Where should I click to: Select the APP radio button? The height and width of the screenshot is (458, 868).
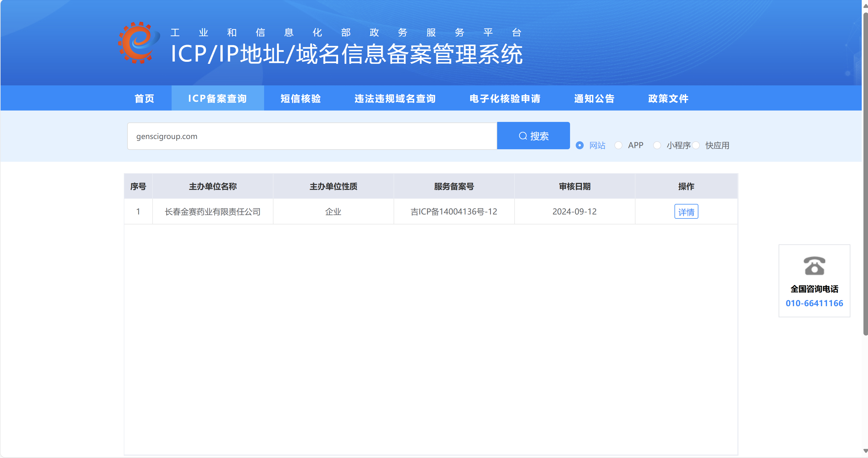(618, 145)
